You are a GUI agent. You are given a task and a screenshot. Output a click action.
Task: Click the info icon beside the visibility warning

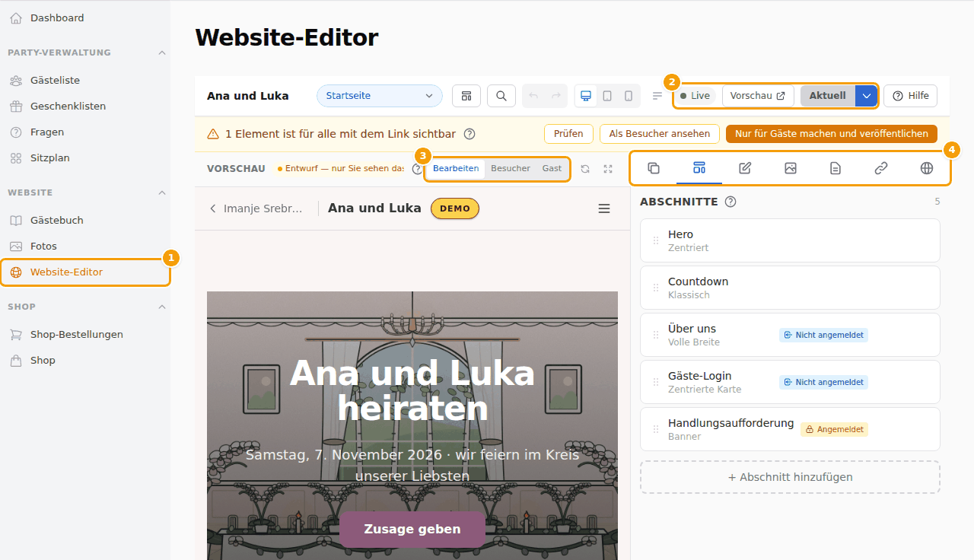pyautogui.click(x=469, y=134)
